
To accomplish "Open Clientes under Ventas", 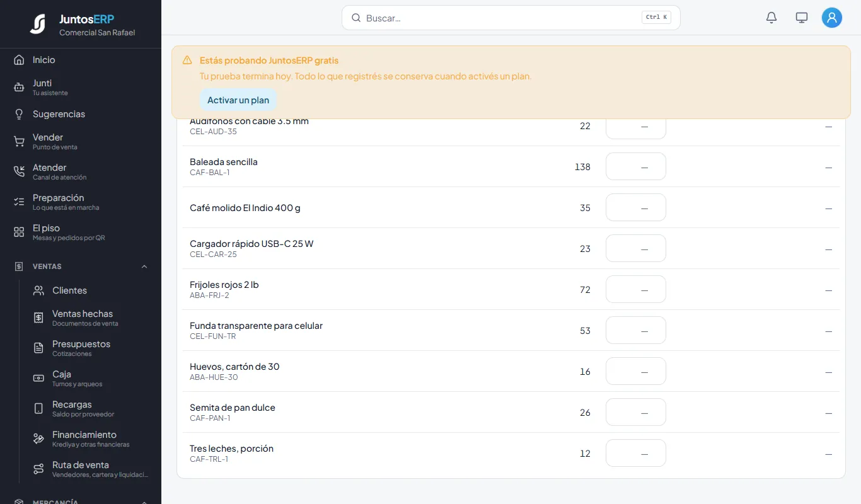I will [x=90, y=290].
